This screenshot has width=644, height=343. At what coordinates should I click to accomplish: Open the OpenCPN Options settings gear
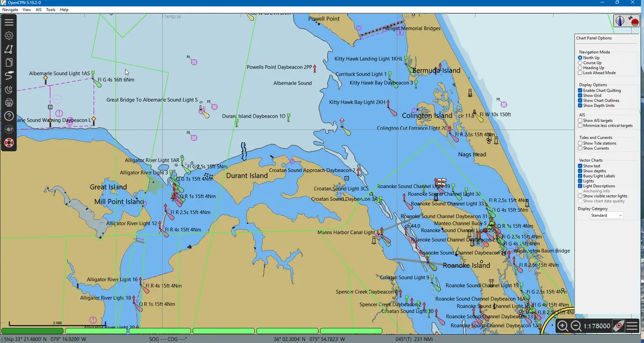tap(9, 35)
